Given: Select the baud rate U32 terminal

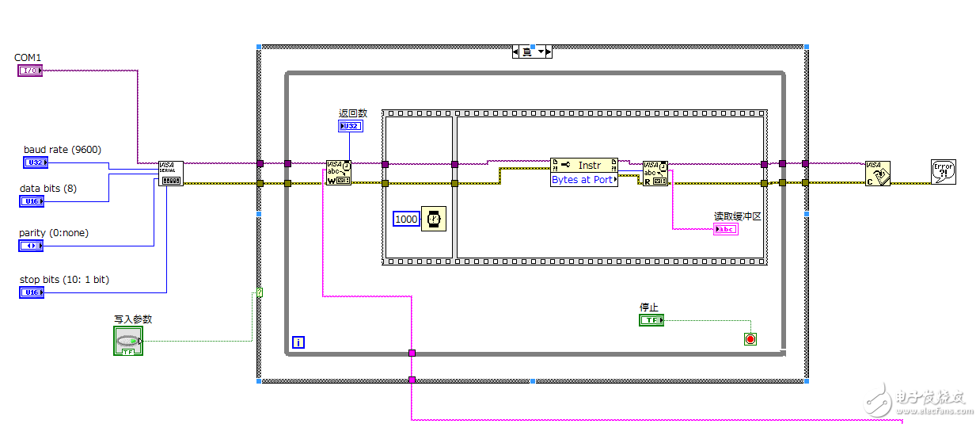Looking at the screenshot, I should pyautogui.click(x=36, y=162).
